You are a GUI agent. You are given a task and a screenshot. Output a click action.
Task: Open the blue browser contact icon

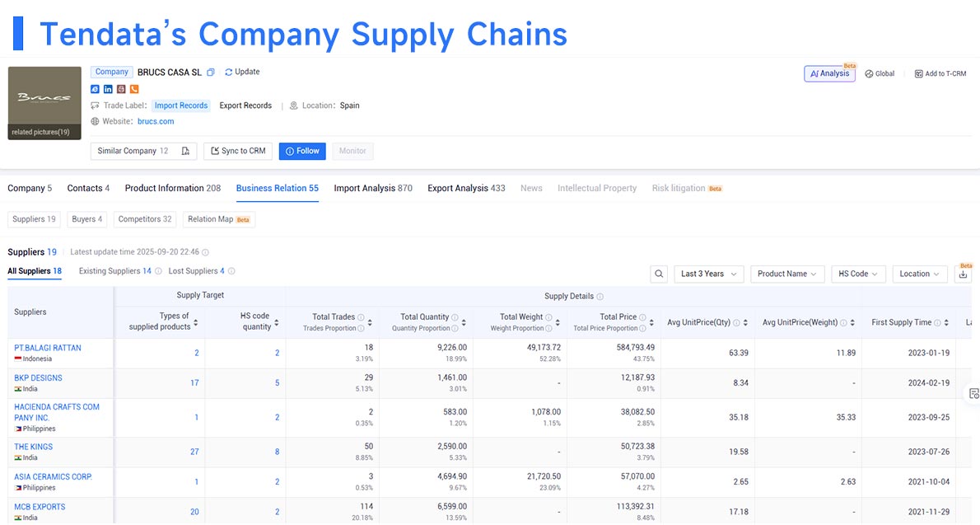coord(95,90)
